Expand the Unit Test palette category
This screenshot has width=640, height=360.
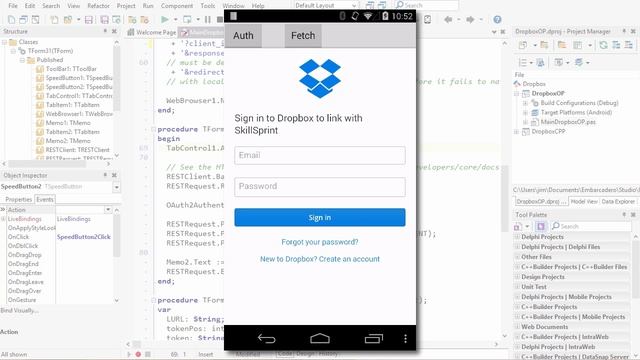click(x=517, y=287)
